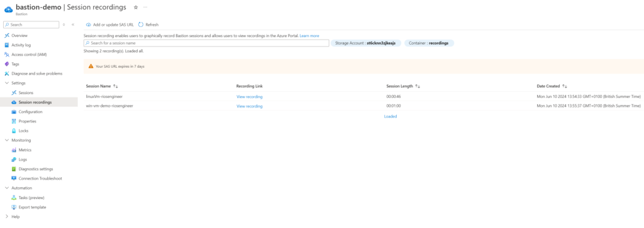Click date Mon Jun 10 2024 13:54:33
The height and width of the screenshot is (228, 644).
[589, 97]
